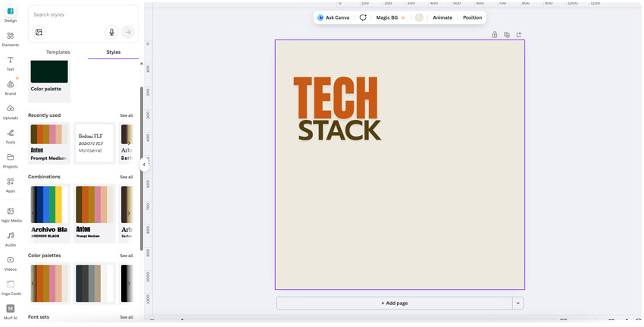Open the background color swatch in toolbar
Image resolution: width=644 pixels, height=327 pixels.
(419, 17)
